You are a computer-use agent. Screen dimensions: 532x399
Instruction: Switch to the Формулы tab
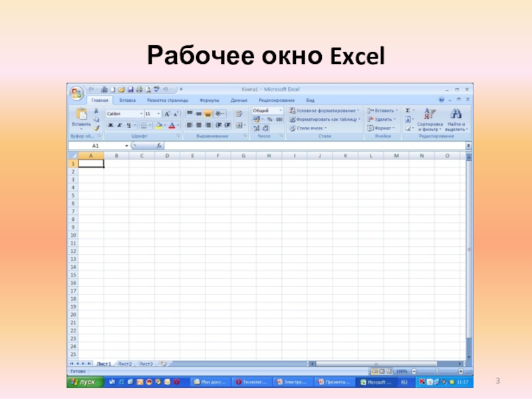point(209,100)
